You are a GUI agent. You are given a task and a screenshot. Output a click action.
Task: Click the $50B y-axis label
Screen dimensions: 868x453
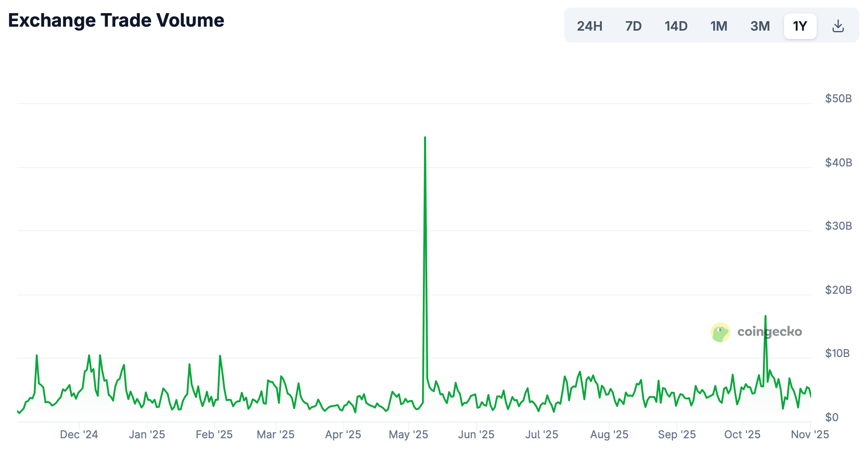tap(838, 99)
